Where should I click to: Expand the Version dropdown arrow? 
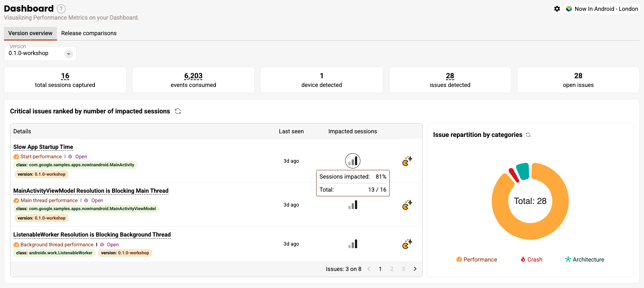68,54
